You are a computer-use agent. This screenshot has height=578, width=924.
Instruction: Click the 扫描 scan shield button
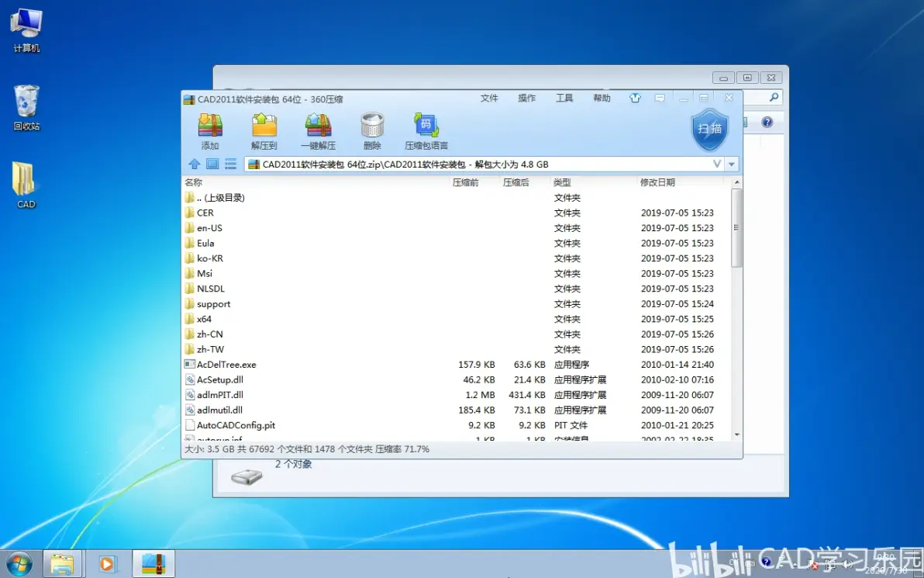[709, 129]
